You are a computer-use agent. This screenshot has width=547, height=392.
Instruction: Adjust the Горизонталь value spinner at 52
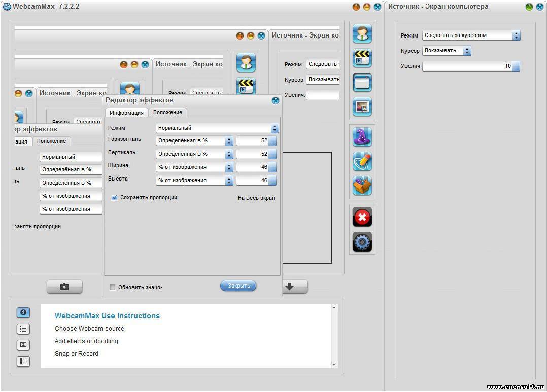click(256, 141)
